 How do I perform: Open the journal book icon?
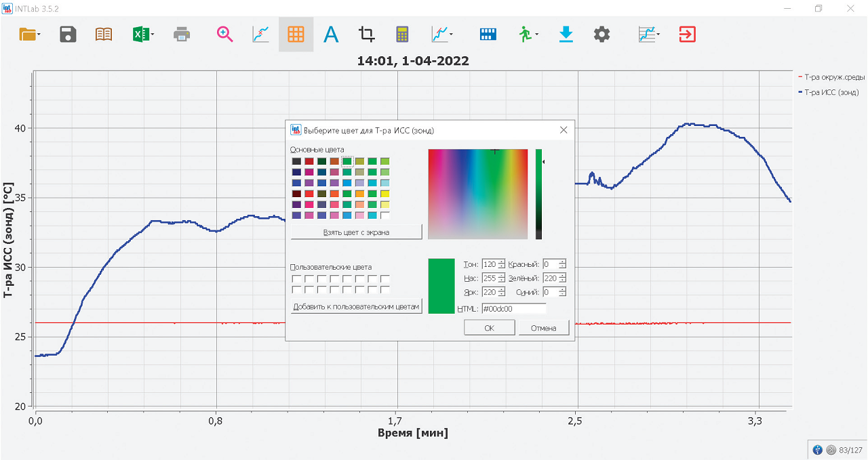(104, 35)
